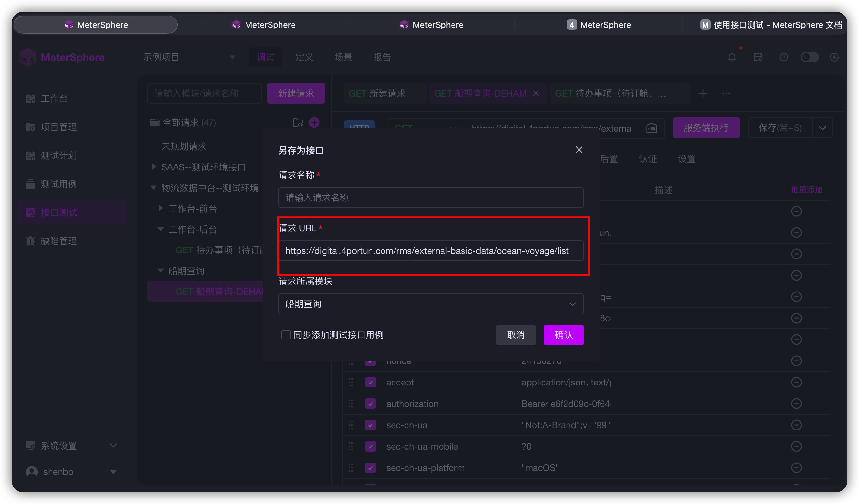Click the 请求名称 input field
The image size is (859, 504).
(x=431, y=198)
